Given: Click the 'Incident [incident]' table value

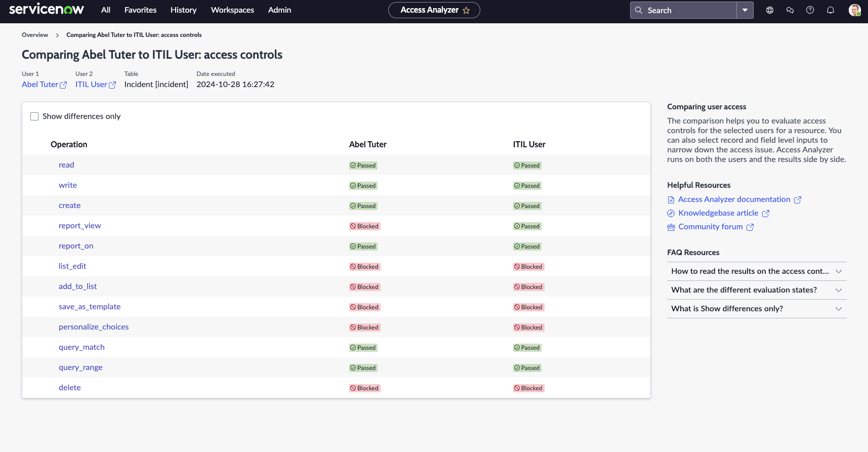Looking at the screenshot, I should [156, 85].
